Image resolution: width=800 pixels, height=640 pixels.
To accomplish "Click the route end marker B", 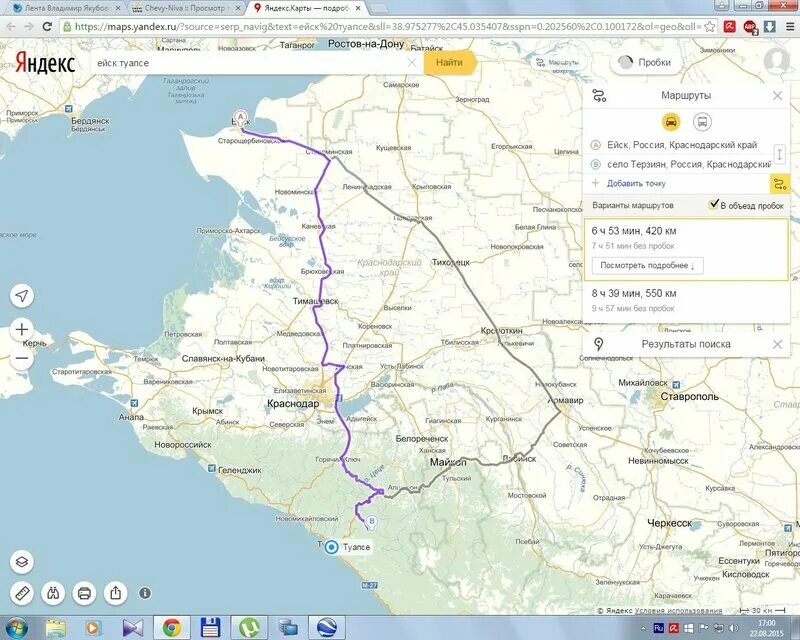I will (x=372, y=523).
